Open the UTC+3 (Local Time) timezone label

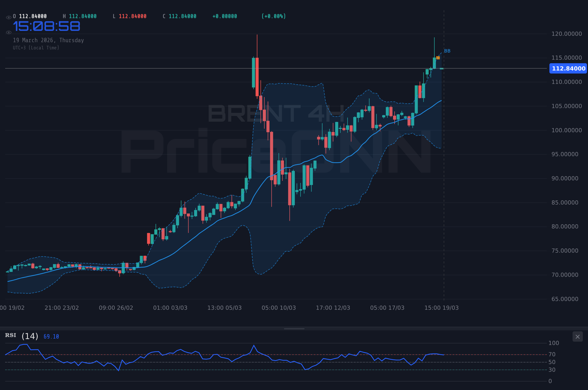36,48
